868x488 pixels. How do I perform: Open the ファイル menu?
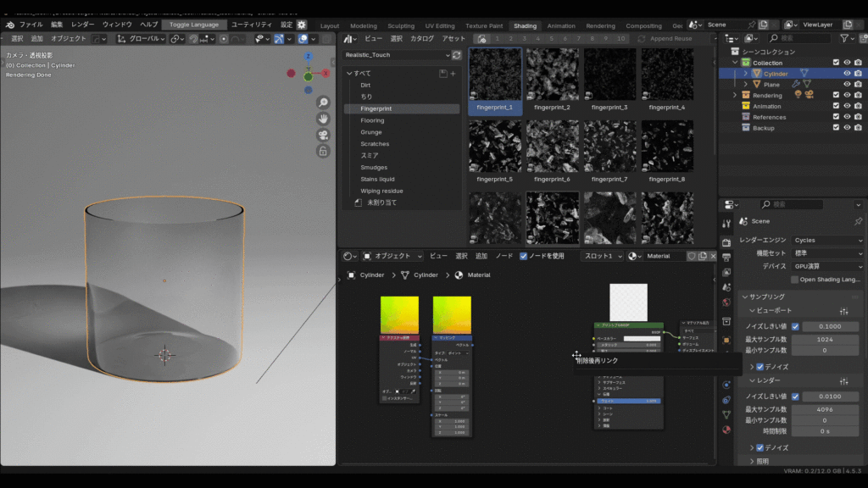(31, 25)
